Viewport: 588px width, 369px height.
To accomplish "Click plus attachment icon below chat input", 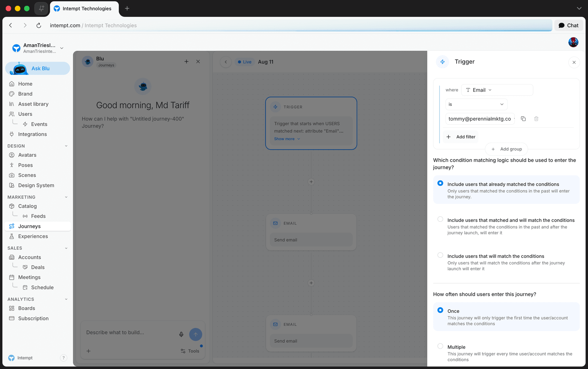I will click(89, 351).
